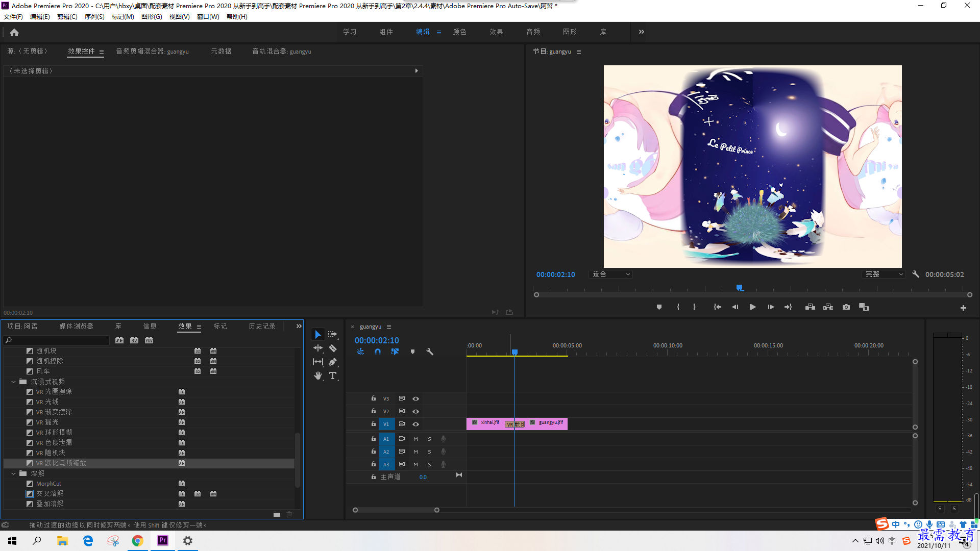
Task: Open 效果控件 panel menu icon
Action: coord(102,52)
